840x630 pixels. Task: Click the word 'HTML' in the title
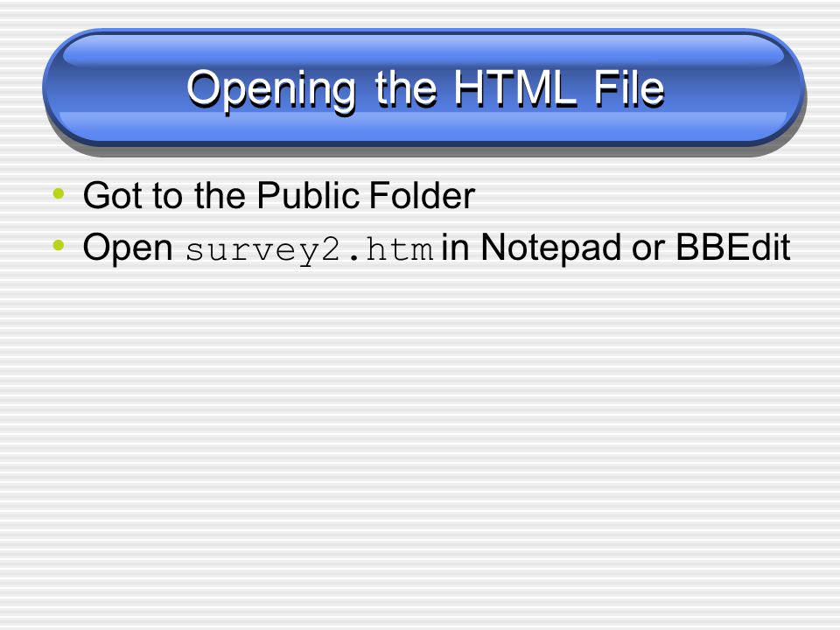[516, 87]
